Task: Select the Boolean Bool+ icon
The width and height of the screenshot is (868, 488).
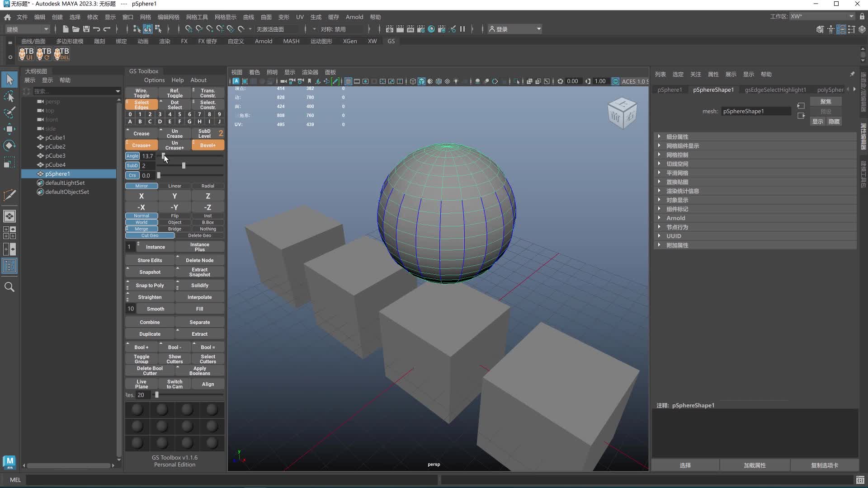Action: (142, 347)
